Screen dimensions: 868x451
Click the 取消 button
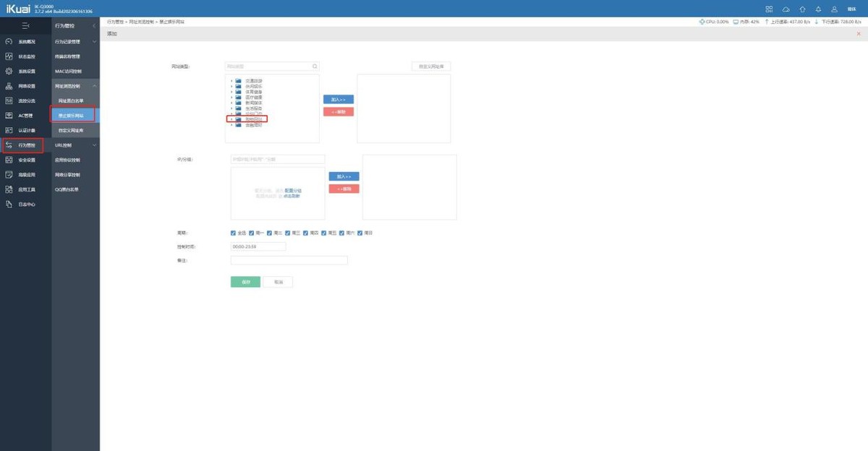(278, 282)
